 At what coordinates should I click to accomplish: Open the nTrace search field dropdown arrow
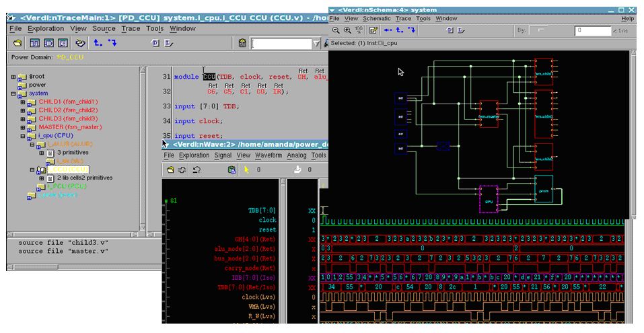[316, 44]
